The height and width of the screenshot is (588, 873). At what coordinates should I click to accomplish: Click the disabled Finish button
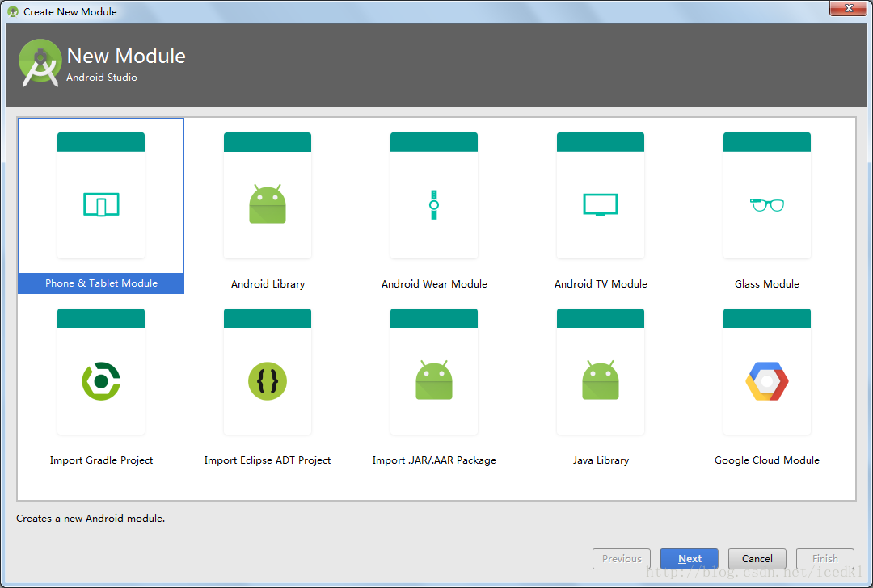[825, 558]
